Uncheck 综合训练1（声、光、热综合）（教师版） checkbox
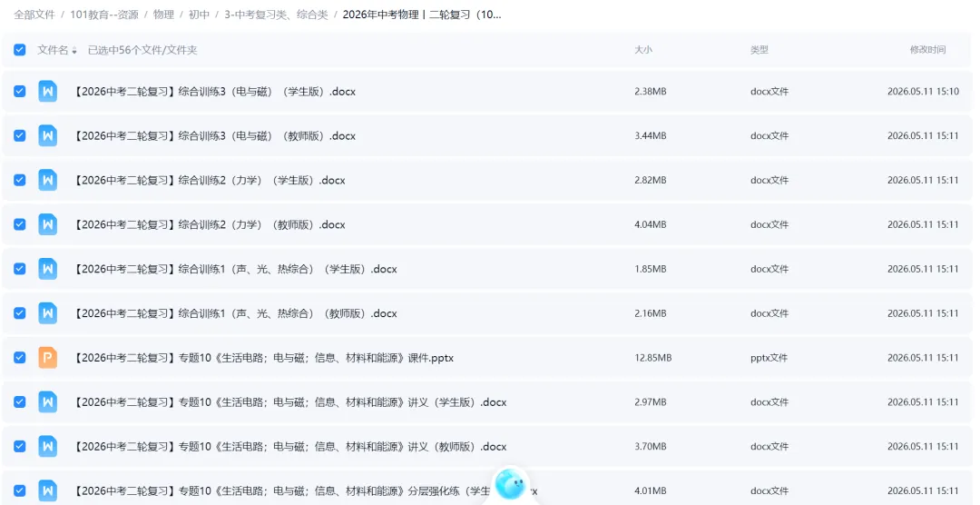This screenshot has width=980, height=505. tap(19, 313)
